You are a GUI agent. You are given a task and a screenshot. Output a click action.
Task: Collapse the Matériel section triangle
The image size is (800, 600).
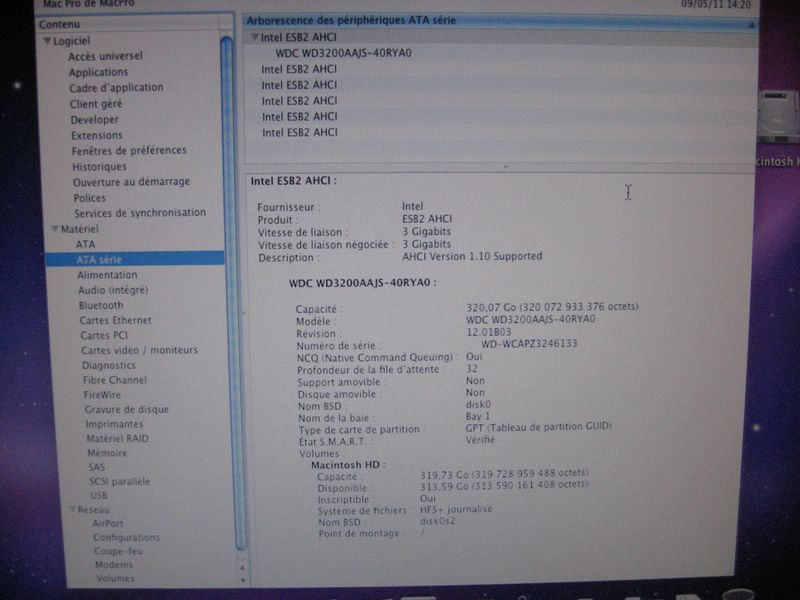pos(55,229)
